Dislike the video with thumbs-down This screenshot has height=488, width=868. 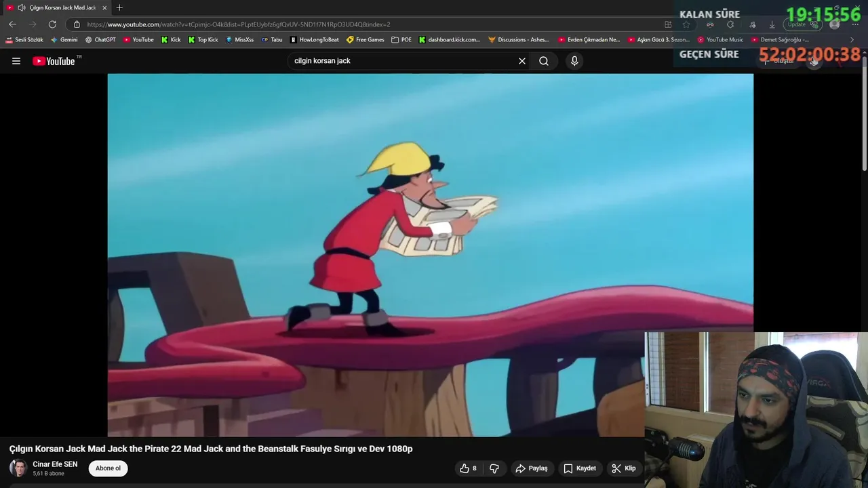click(x=494, y=468)
